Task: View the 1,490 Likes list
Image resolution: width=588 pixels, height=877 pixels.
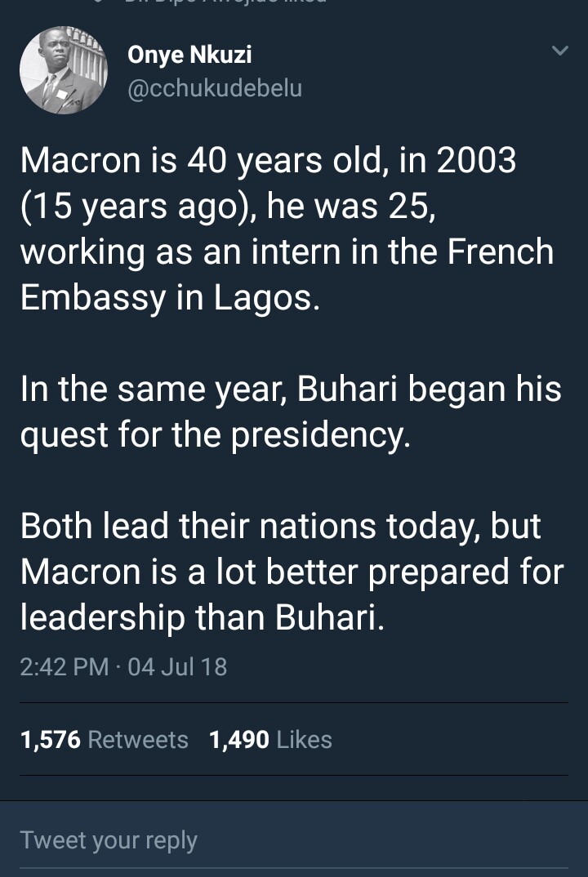Action: [x=270, y=740]
